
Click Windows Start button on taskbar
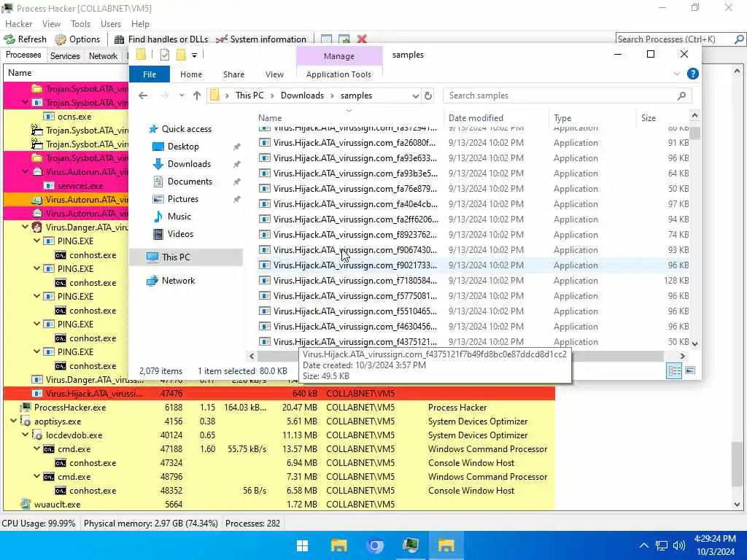(303, 545)
